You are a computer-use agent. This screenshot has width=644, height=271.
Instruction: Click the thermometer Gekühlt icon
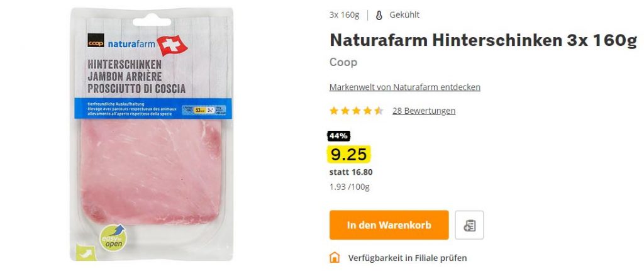[379, 15]
